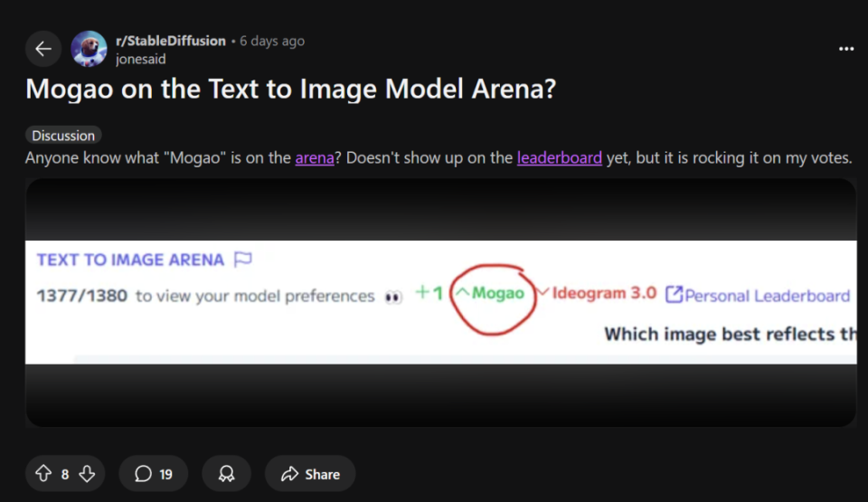Open the jonesaid user avatar
The height and width of the screenshot is (502, 868).
89,49
